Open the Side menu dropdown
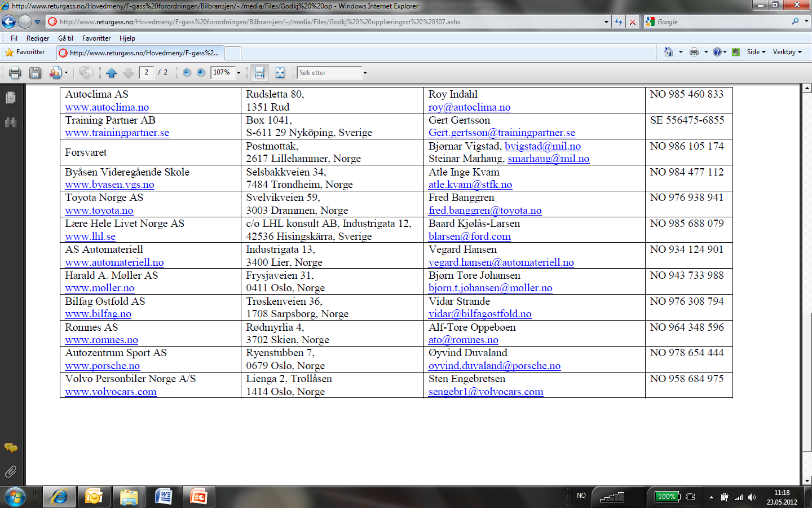 point(756,52)
